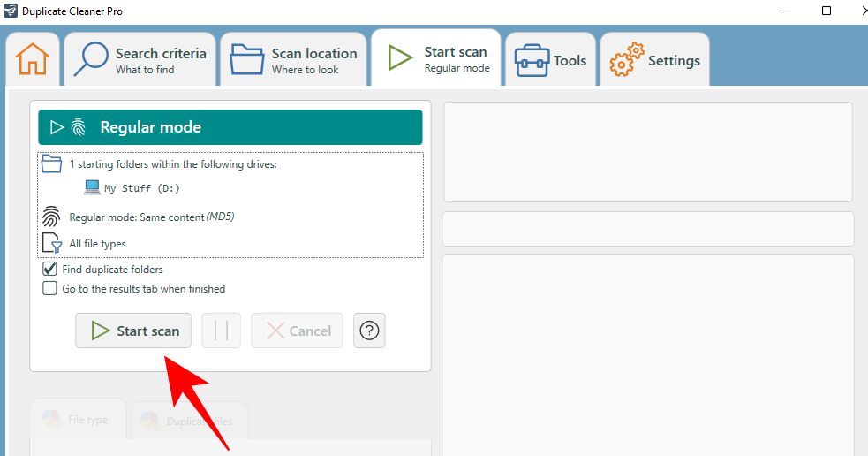Viewport: 868px width, 456px height.
Task: Open the Home tab house icon
Action: [33, 59]
